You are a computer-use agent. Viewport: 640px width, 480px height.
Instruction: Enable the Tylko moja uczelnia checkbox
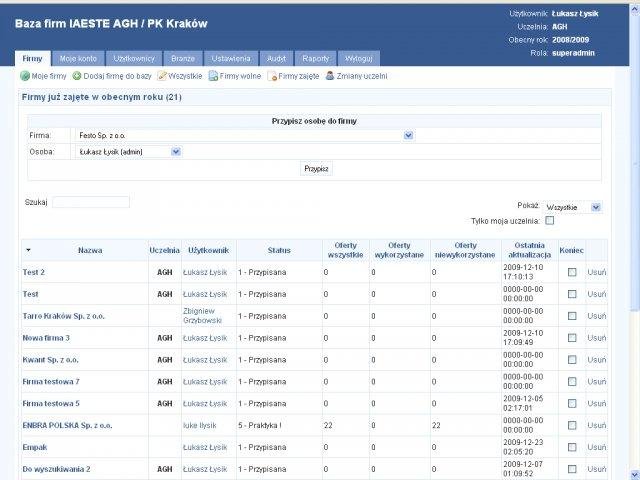550,221
